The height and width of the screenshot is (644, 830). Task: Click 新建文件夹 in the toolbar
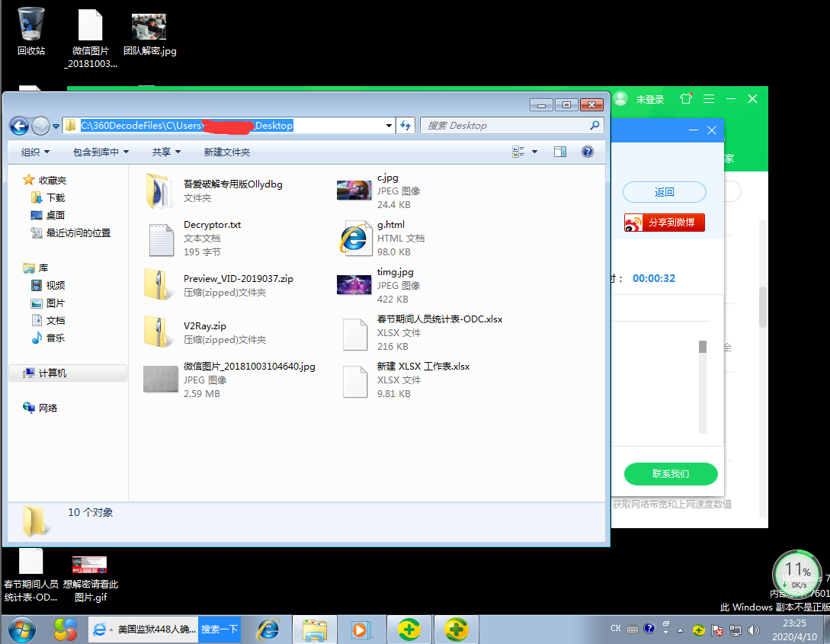(227, 152)
